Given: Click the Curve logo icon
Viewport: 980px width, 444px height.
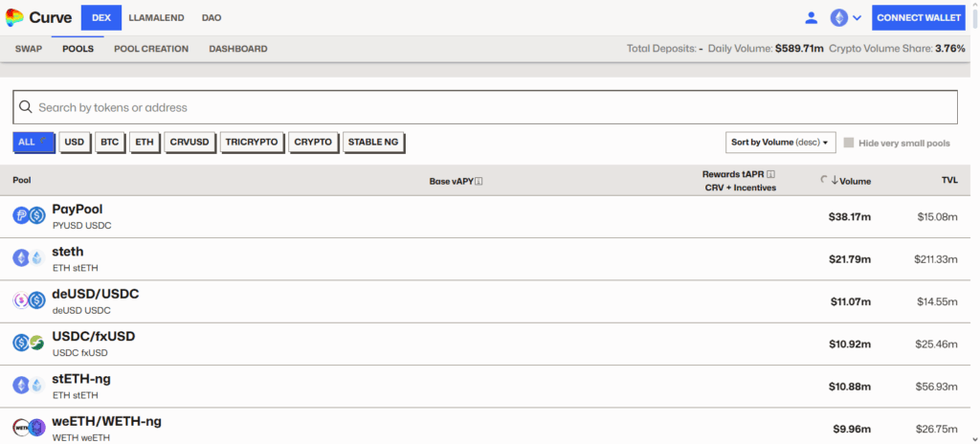Looking at the screenshot, I should tap(14, 17).
